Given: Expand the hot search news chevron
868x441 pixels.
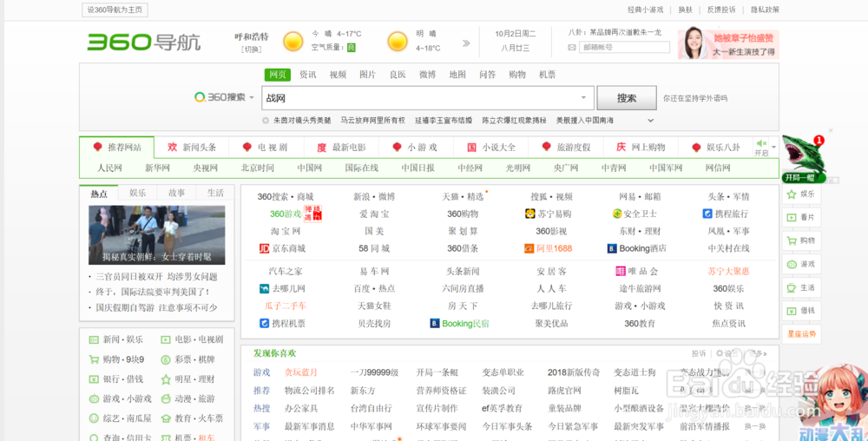Looking at the screenshot, I should point(650,120).
